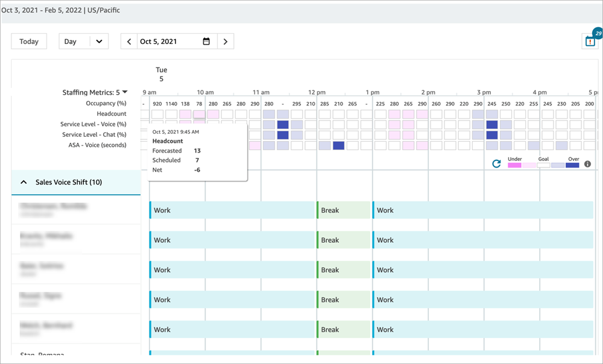Open the date picker calendar icon
Image resolution: width=603 pixels, height=364 pixels.
click(x=207, y=41)
